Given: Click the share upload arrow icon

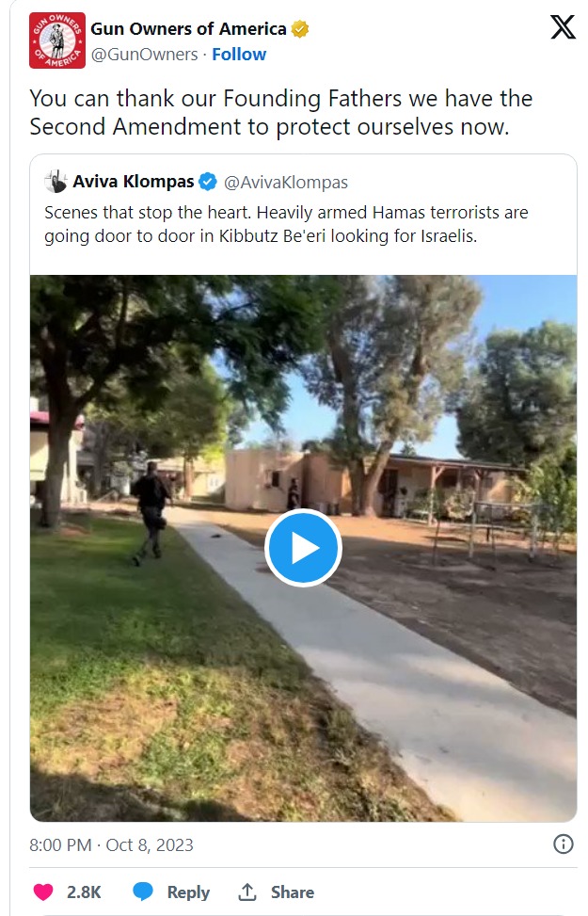Looking at the screenshot, I should point(247,892).
